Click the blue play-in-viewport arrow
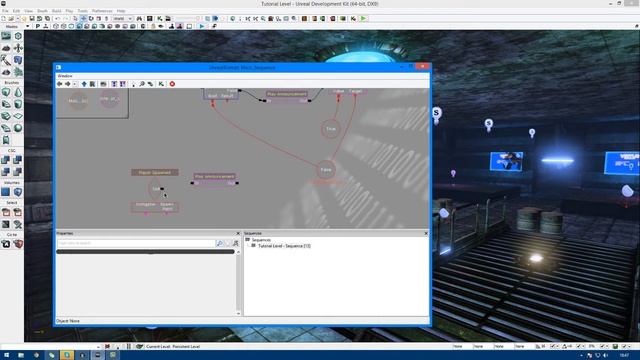The width and height of the screenshot is (640, 360). 202,26
